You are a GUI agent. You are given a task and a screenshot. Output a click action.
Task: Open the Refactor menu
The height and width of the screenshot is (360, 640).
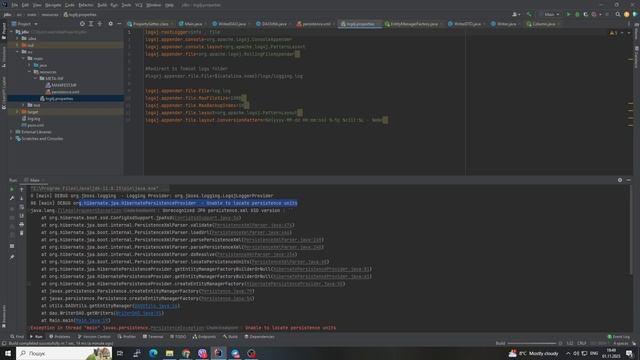pos(86,5)
